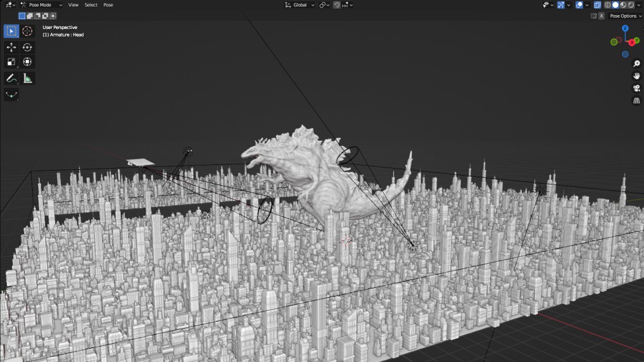Screen dimensions: 644x362
Task: Open the Global orientation dropdown
Action: point(300,5)
